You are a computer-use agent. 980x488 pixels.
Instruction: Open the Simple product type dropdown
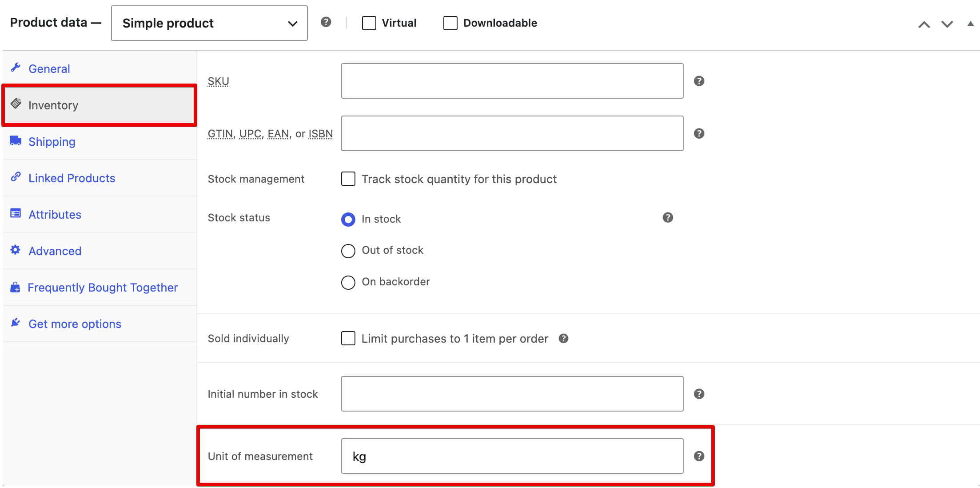point(209,23)
